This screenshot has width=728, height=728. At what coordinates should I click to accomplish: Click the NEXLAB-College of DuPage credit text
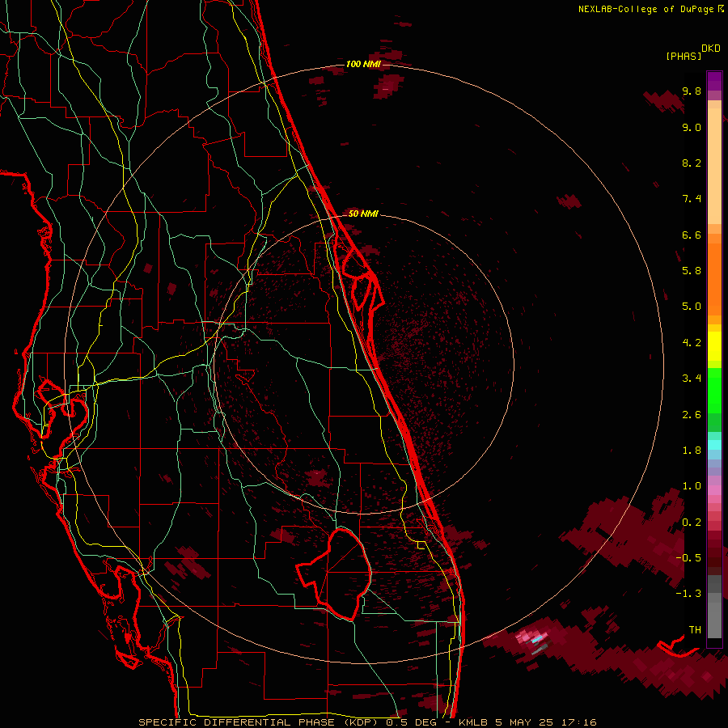coord(651,9)
